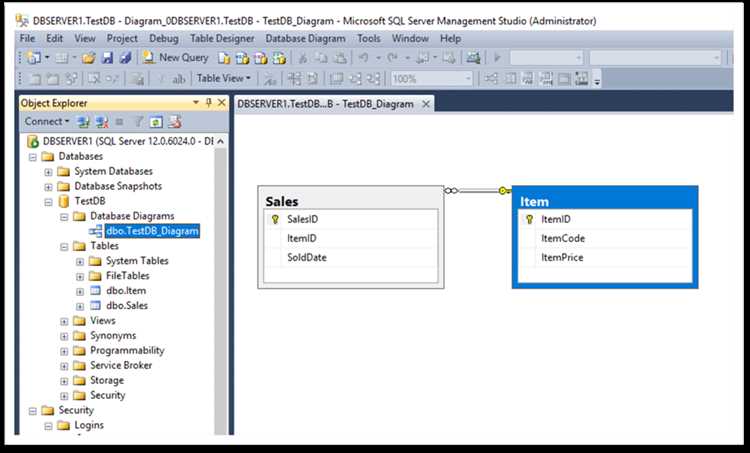Click the Analysis Services DMX Query icon
Image resolution: width=750 pixels, height=453 pixels.
[x=261, y=58]
